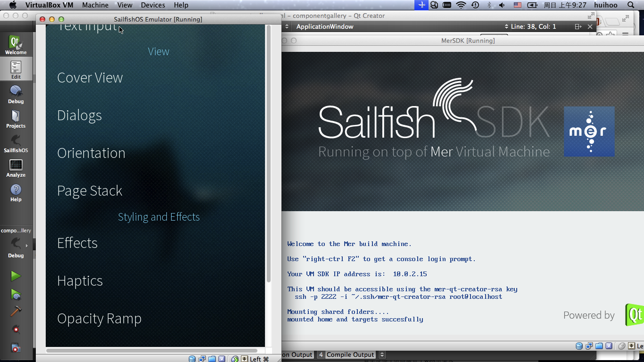Screen dimensions: 644x362
Task: Click the green Run button
Action: pos(16,276)
